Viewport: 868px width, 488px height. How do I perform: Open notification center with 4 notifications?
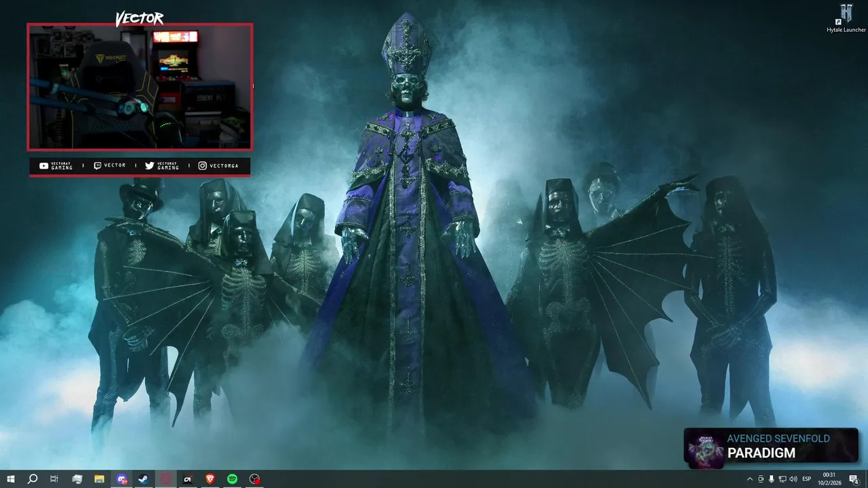[854, 479]
